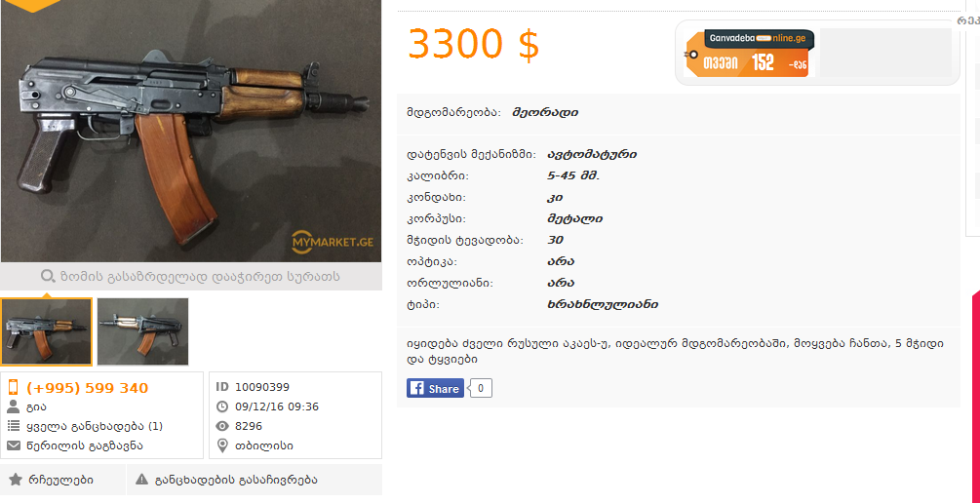Click the clock posting date icon
The width and height of the screenshot is (980, 503).
(222, 406)
